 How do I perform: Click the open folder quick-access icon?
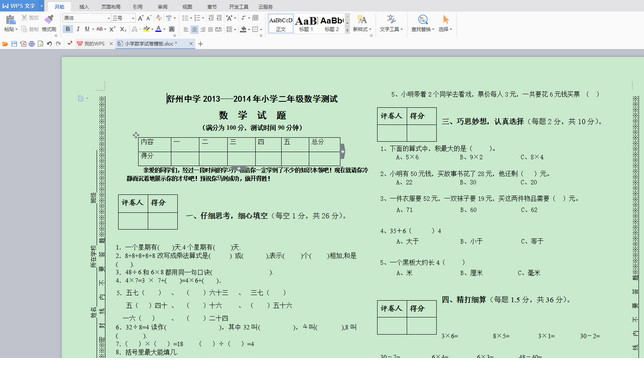[5, 44]
